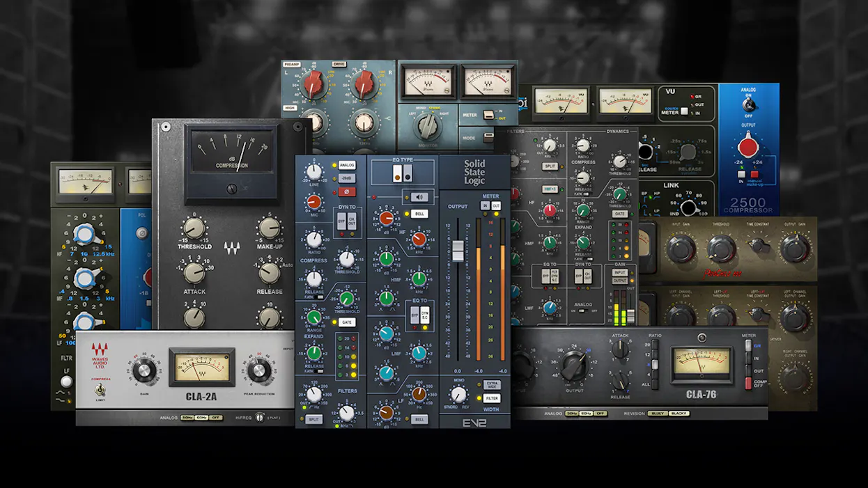Turn analog hum OFF on the CLA-2A
Viewport: 868px width, 488px height.
click(x=215, y=418)
